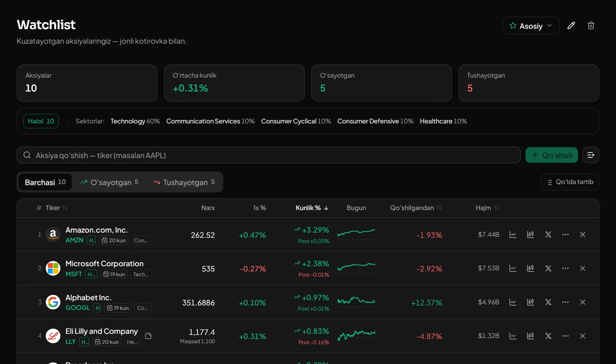Open line chart for Amazon row
The width and height of the screenshot is (616, 364).
coord(513,235)
